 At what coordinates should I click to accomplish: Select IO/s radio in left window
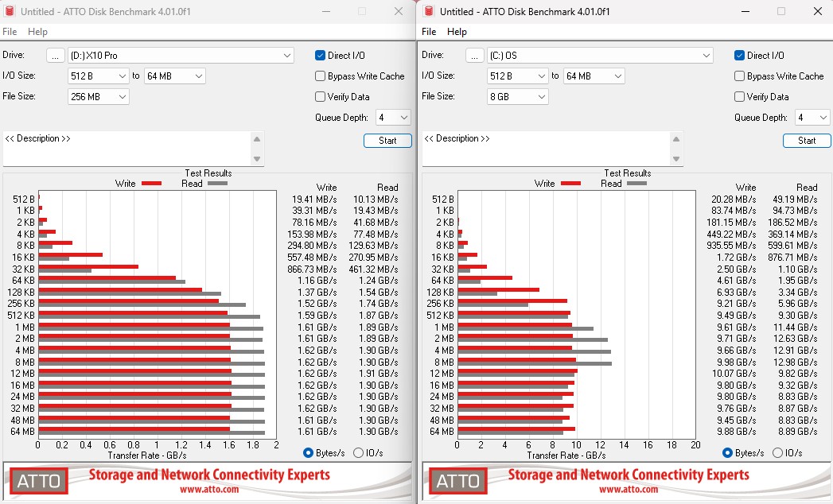[x=358, y=453]
